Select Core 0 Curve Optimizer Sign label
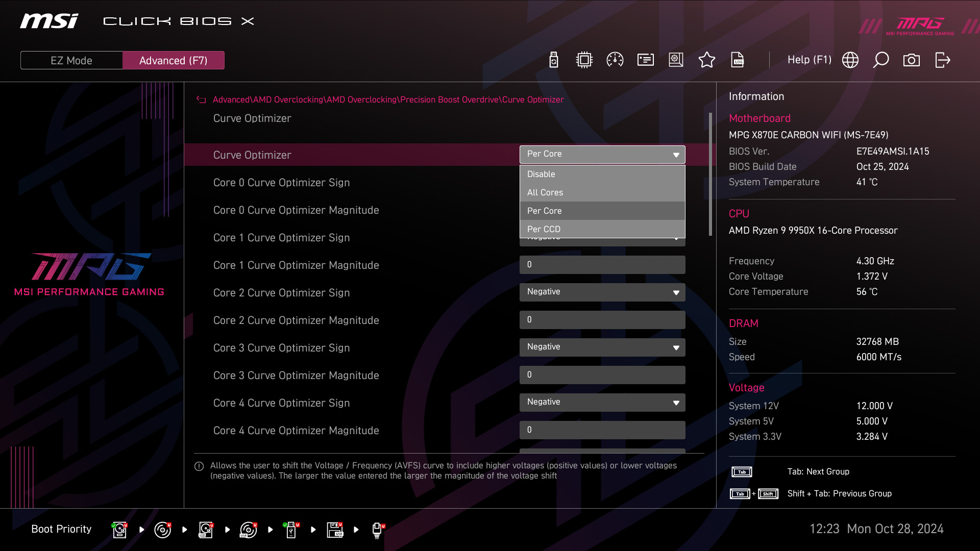Viewport: 980px width, 551px height. [281, 183]
